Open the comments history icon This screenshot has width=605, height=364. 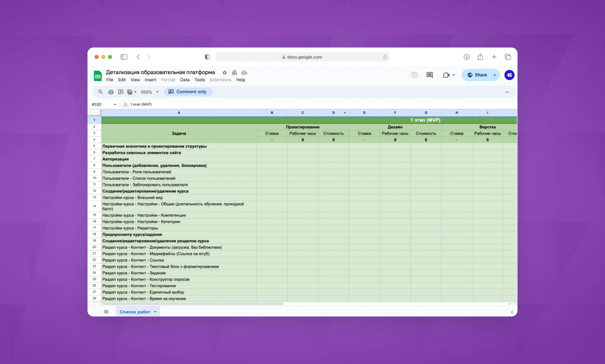[429, 75]
